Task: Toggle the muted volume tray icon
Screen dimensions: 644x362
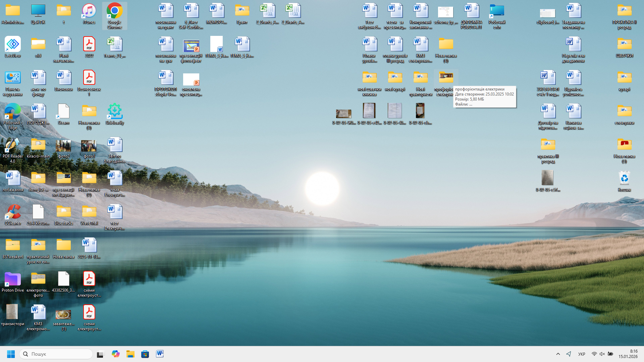Action: [602, 354]
